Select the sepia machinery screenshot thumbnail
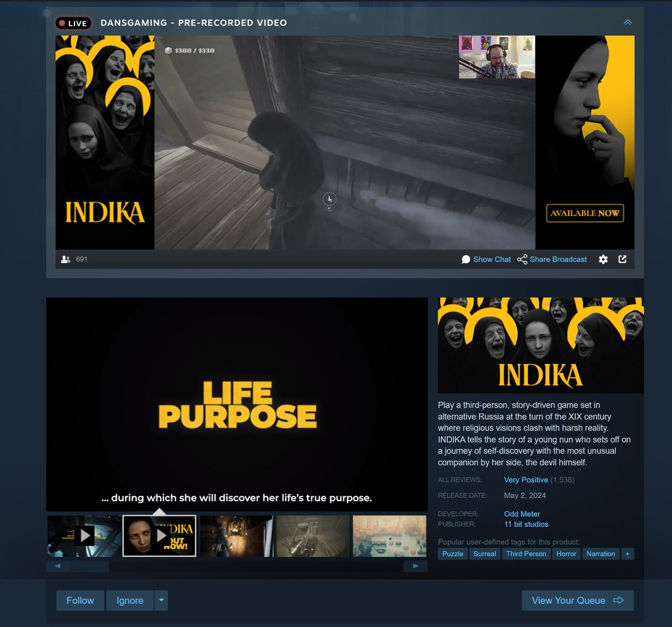Screen dimensions: 672x627 click(x=313, y=536)
